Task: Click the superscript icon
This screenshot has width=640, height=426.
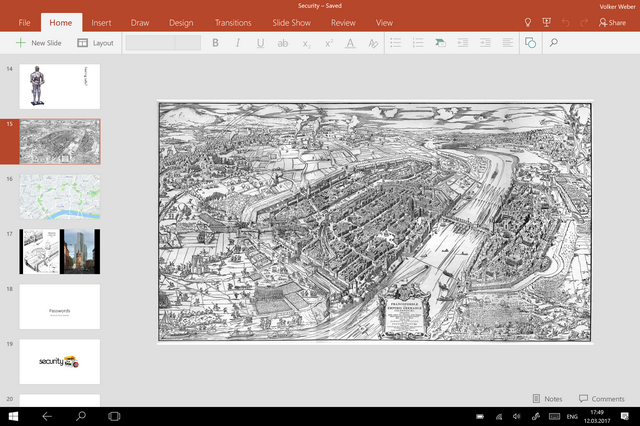Action: (328, 43)
